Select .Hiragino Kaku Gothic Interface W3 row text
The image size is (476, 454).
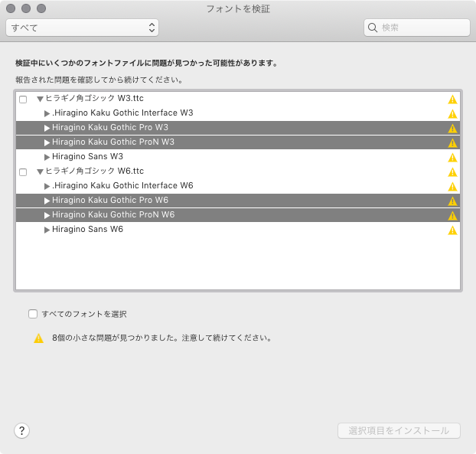click(x=122, y=113)
